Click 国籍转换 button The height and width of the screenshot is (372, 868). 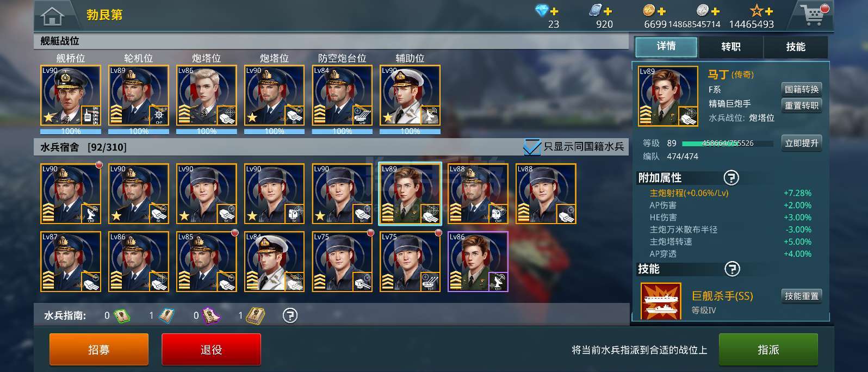(x=802, y=89)
